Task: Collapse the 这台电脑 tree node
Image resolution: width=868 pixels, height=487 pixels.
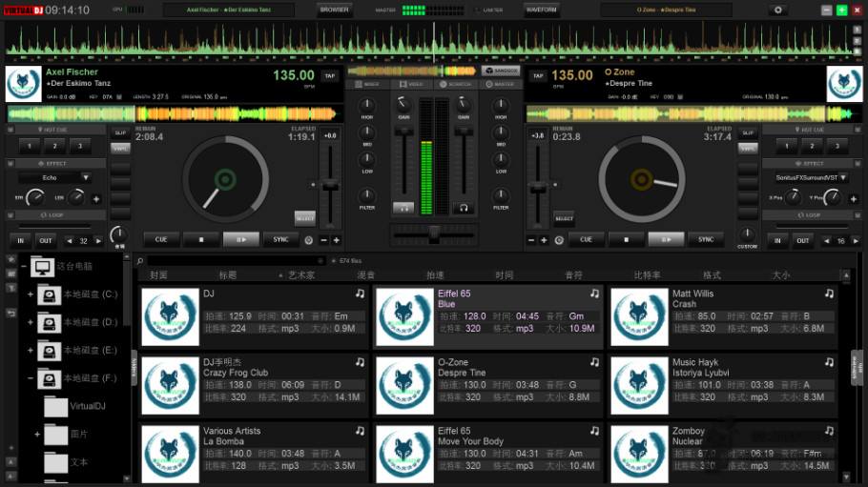Action: tap(24, 267)
